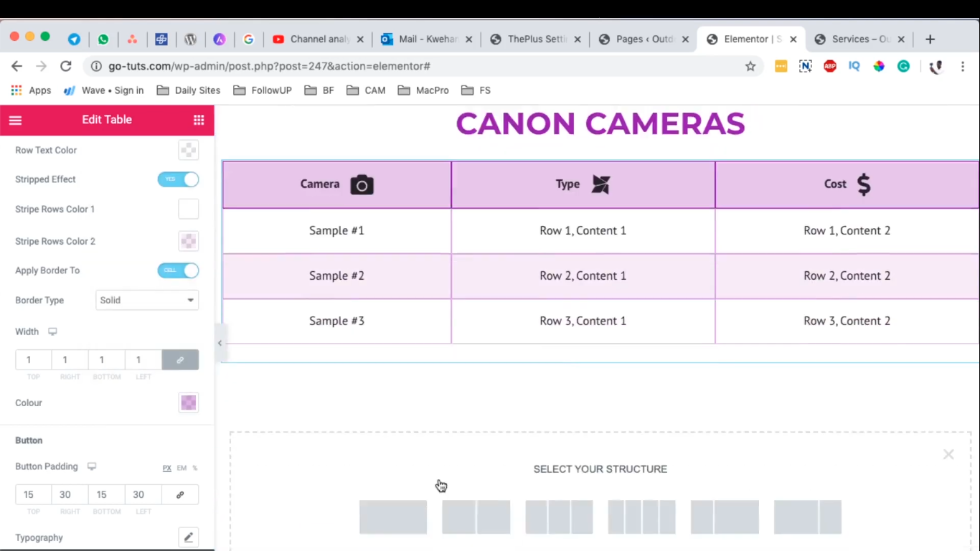Choose the three-column structure preset
The height and width of the screenshot is (551, 980).
click(559, 517)
